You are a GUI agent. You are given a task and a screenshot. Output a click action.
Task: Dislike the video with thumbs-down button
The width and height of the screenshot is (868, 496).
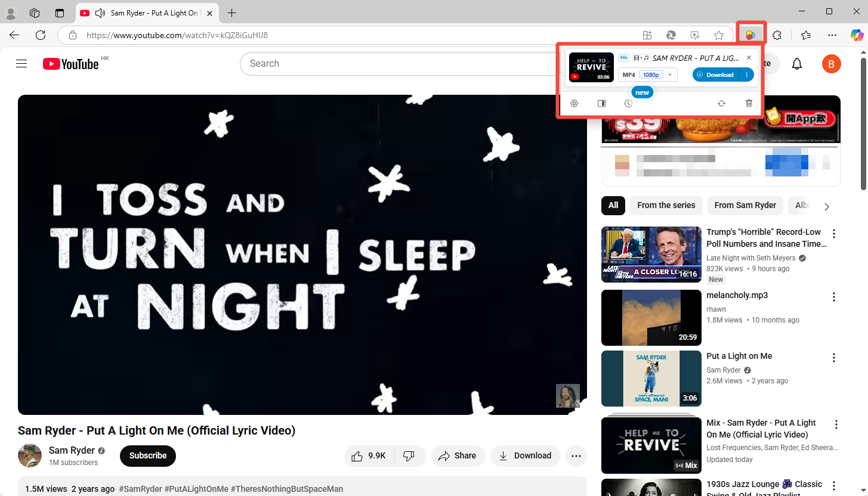pyautogui.click(x=409, y=456)
